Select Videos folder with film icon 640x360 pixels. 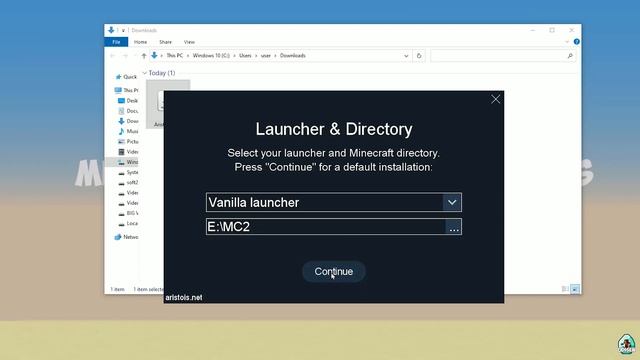coord(128,152)
